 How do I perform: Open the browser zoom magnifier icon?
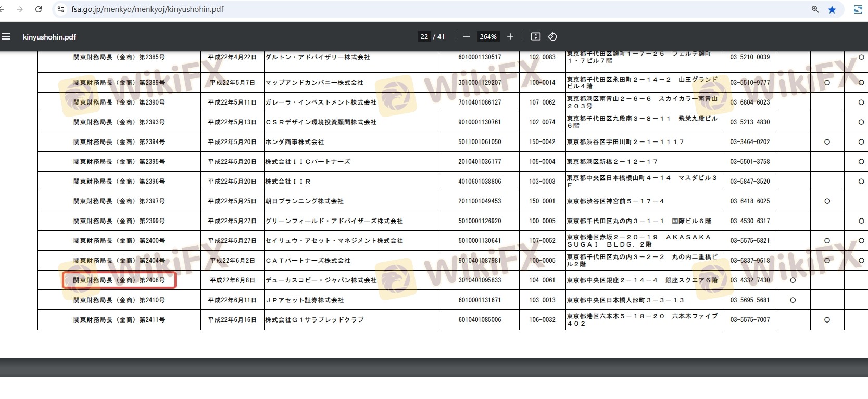[815, 9]
